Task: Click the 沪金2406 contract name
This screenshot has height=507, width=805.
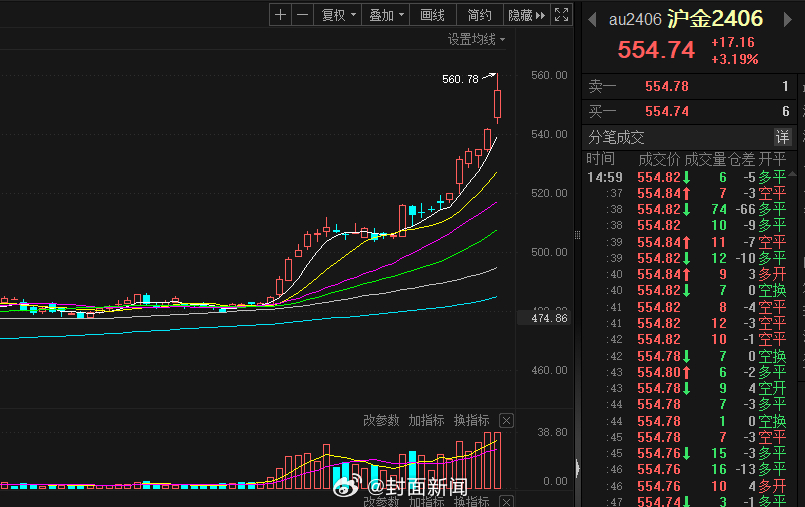Action: coord(715,19)
